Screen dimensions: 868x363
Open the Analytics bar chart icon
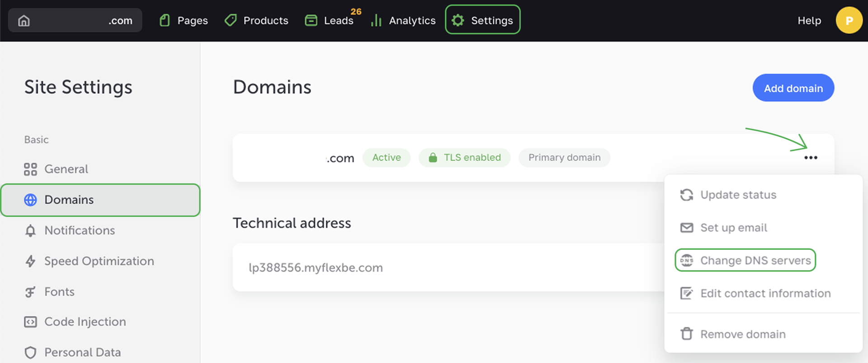pyautogui.click(x=376, y=20)
